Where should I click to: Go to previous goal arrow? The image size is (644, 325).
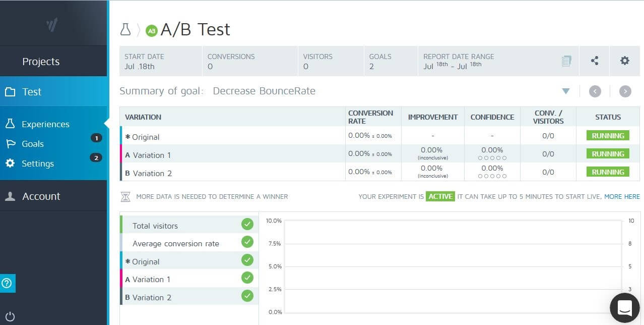(x=595, y=91)
